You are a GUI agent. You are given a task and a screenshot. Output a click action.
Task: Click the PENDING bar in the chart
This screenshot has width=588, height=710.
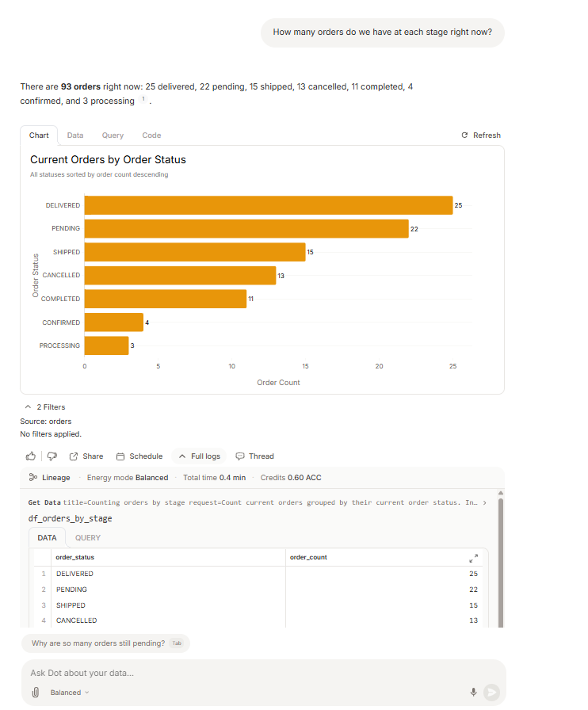(246, 229)
